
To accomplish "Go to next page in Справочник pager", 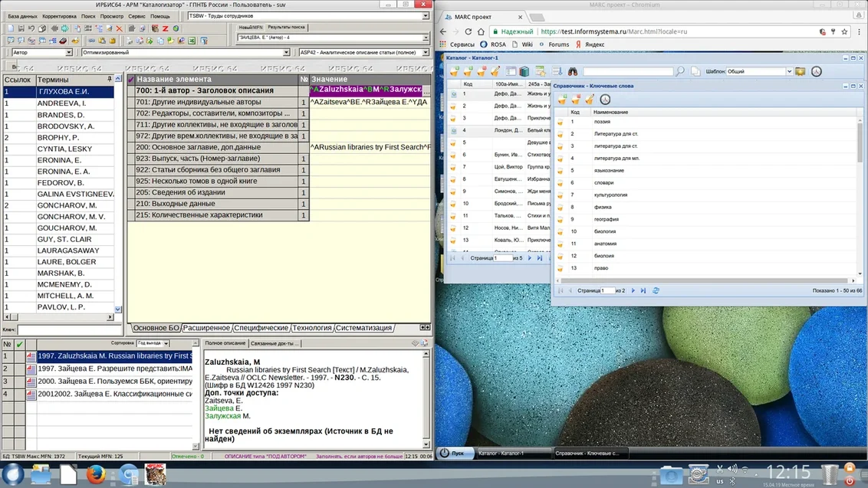I will pyautogui.click(x=633, y=290).
